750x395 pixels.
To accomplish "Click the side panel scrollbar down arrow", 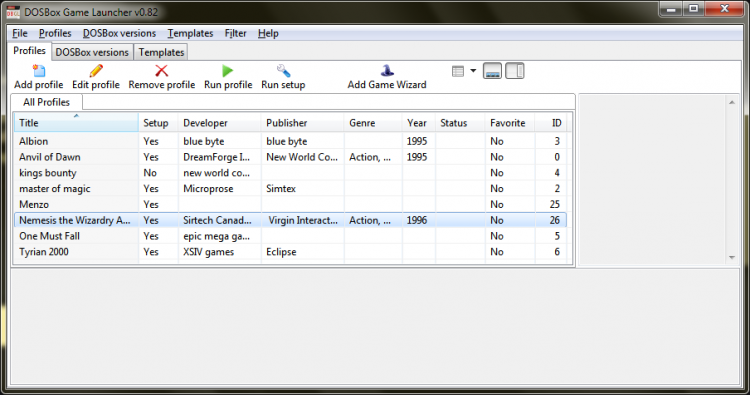I will click(x=732, y=258).
